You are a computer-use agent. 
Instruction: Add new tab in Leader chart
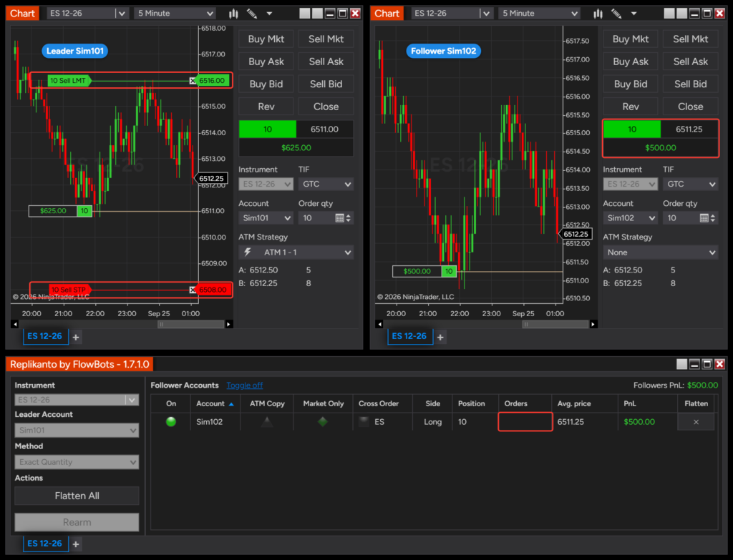(76, 337)
